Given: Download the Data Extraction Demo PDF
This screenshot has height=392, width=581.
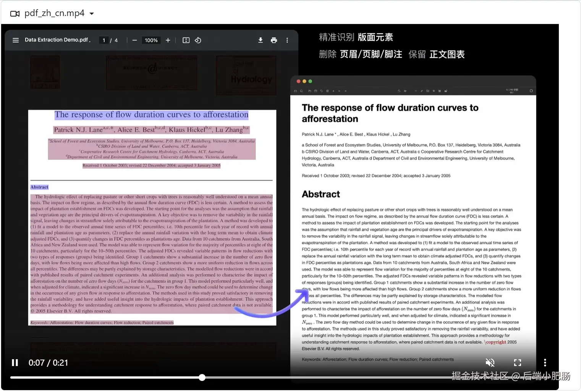Looking at the screenshot, I should click(x=261, y=40).
